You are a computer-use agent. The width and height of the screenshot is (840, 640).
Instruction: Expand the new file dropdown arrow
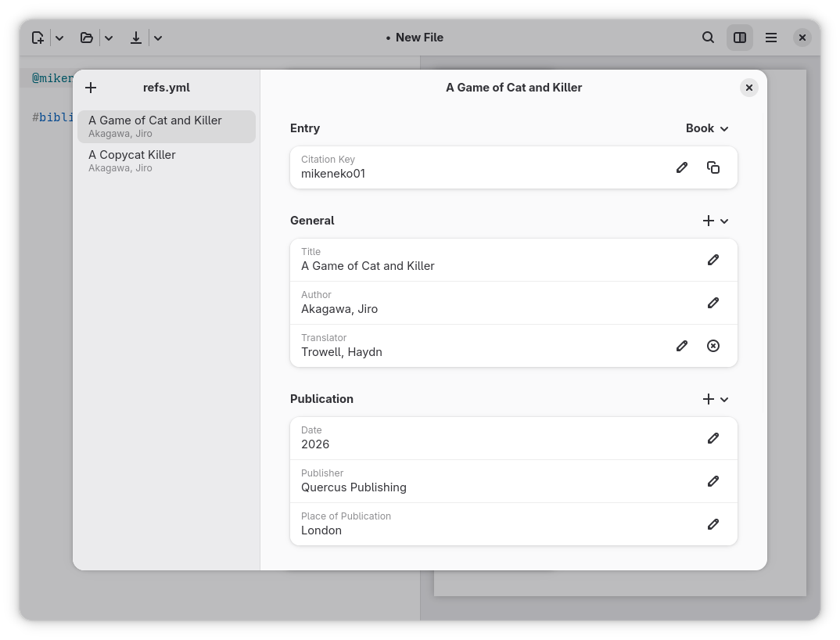coord(59,38)
